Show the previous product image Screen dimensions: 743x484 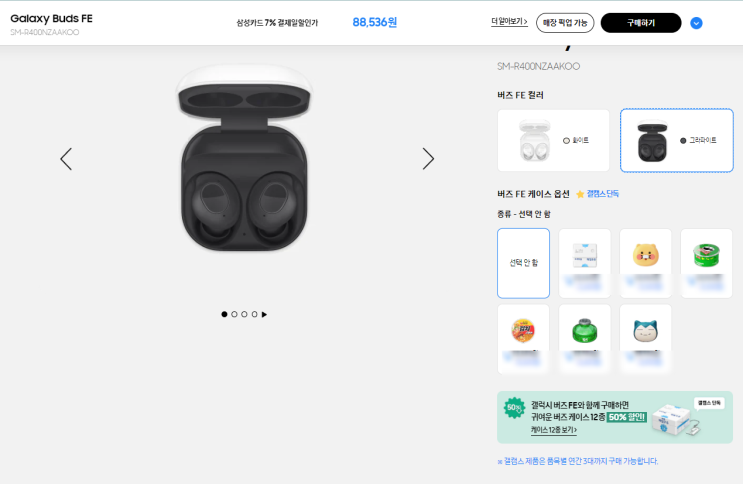tap(66, 159)
